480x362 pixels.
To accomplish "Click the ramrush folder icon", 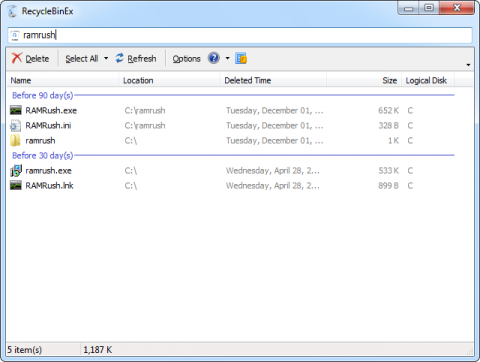I will [x=16, y=141].
